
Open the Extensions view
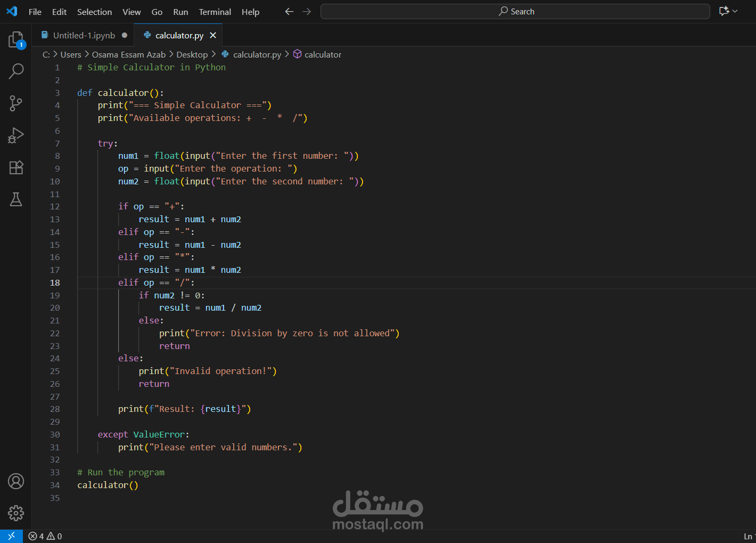(16, 167)
